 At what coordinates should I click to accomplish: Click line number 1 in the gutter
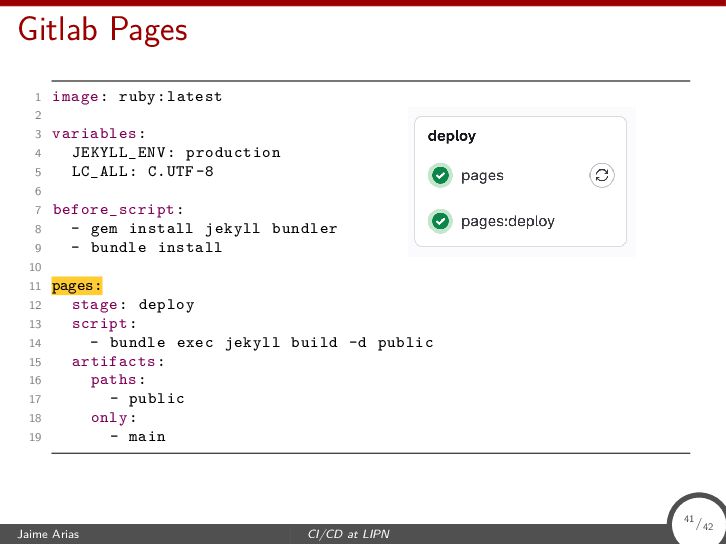(x=38, y=97)
